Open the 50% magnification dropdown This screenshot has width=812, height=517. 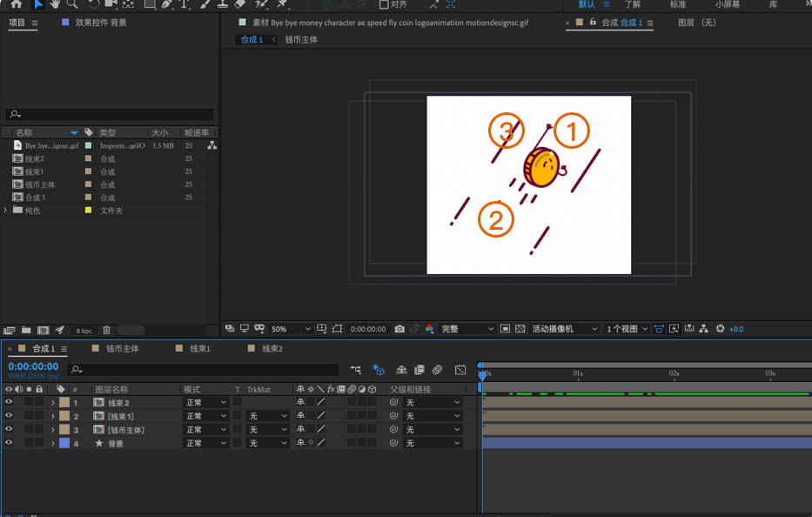pyautogui.click(x=291, y=329)
